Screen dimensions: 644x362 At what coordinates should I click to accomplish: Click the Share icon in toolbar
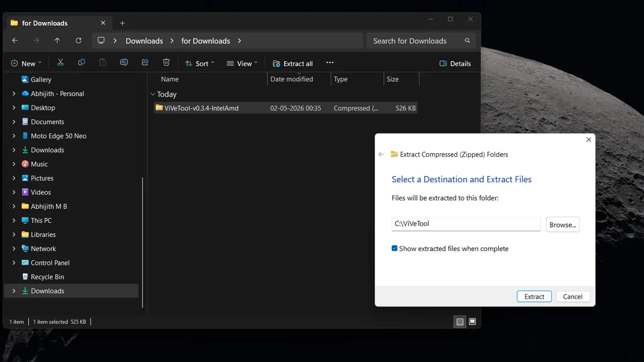[x=145, y=62]
